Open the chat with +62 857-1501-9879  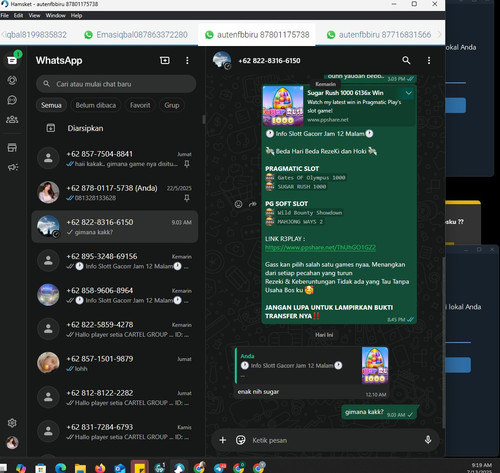click(115, 363)
